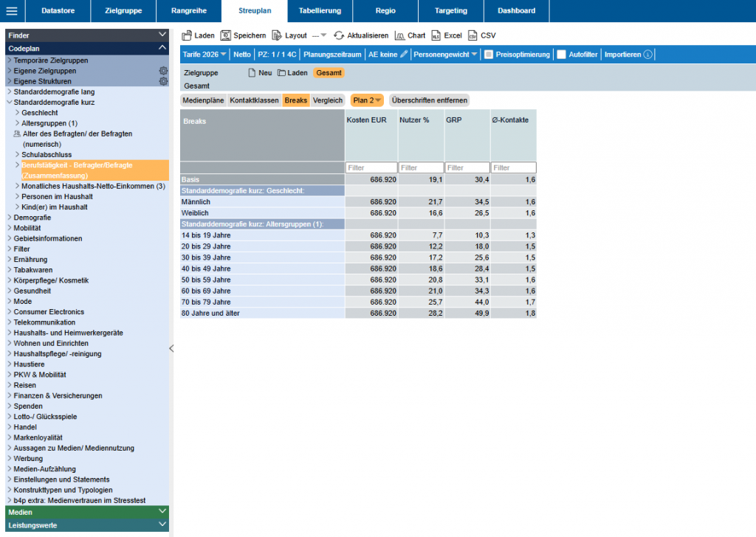Toggle the Autofilter checkbox

[x=561, y=55]
